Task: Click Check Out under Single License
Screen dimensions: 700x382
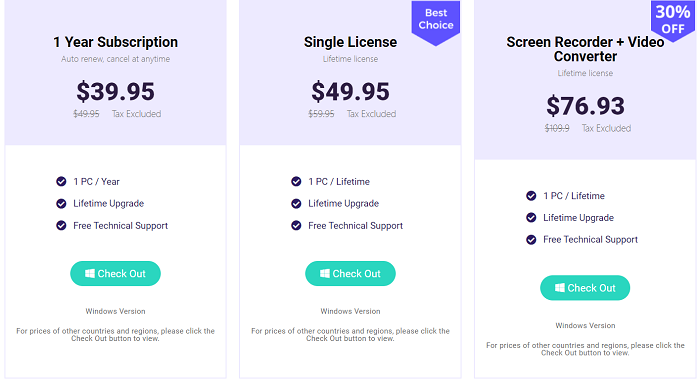Action: 350,274
